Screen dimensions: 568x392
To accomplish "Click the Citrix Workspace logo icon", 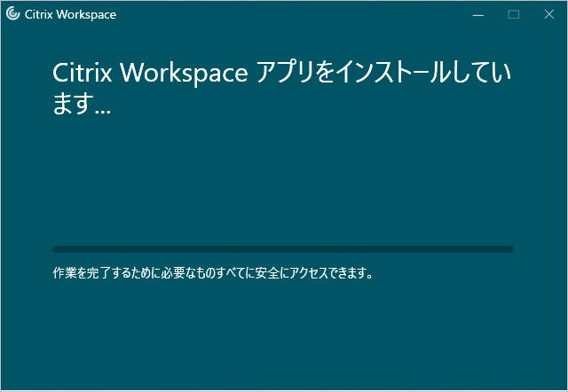I will 12,14.
